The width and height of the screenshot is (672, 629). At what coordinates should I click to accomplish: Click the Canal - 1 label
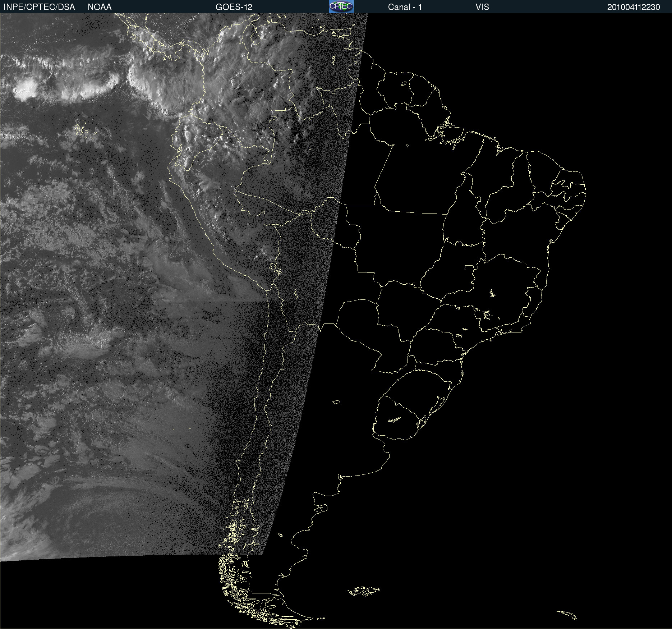click(405, 7)
